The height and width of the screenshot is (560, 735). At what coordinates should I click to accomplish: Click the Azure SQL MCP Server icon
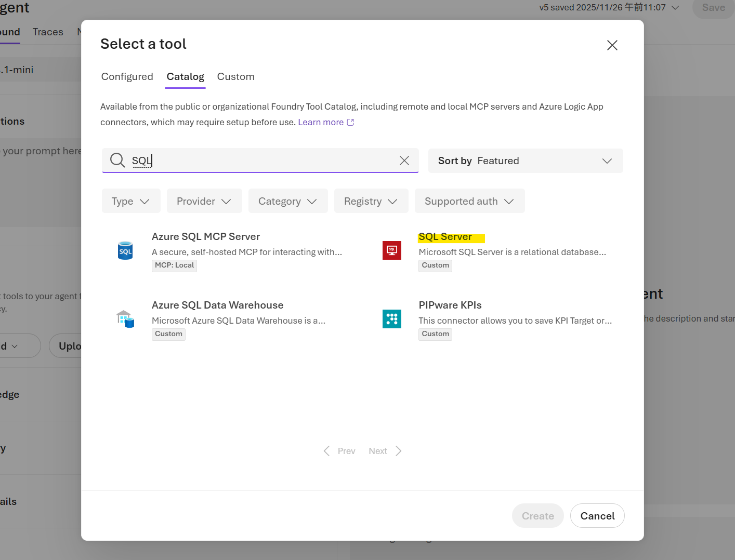(x=125, y=251)
